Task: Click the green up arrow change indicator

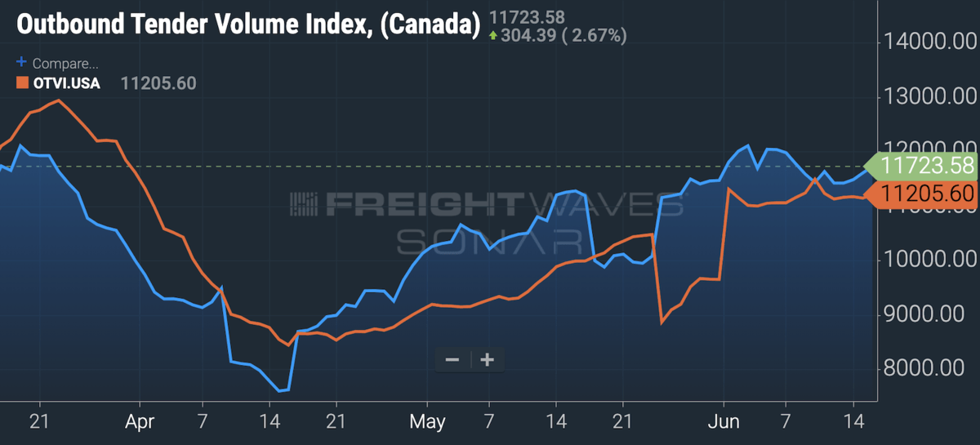Action: tap(493, 36)
